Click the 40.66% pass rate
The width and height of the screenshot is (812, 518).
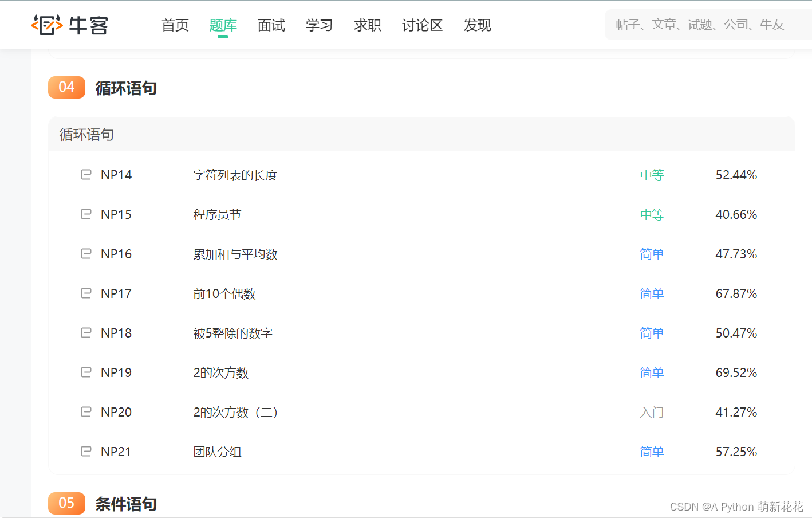pos(736,214)
